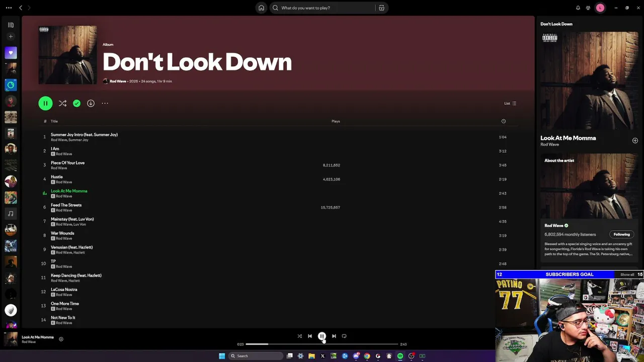Image resolution: width=644 pixels, height=362 pixels.
Task: Show all in the Subscribers Goal overlay
Action: pos(627,275)
